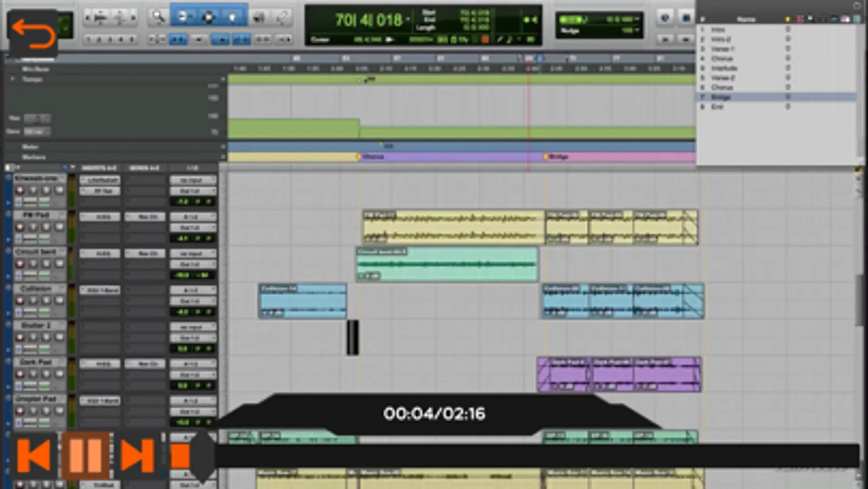This screenshot has height=489, width=868.
Task: Choose zoom preset 3
Action: 110,40
